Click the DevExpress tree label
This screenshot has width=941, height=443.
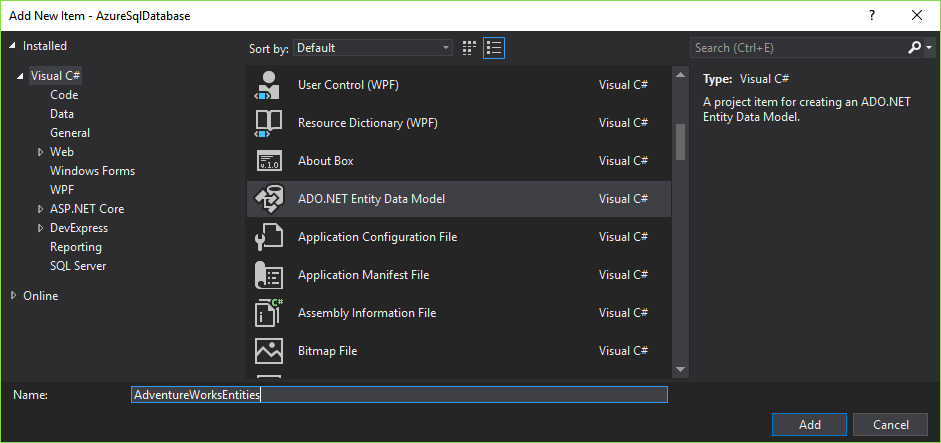pos(79,228)
